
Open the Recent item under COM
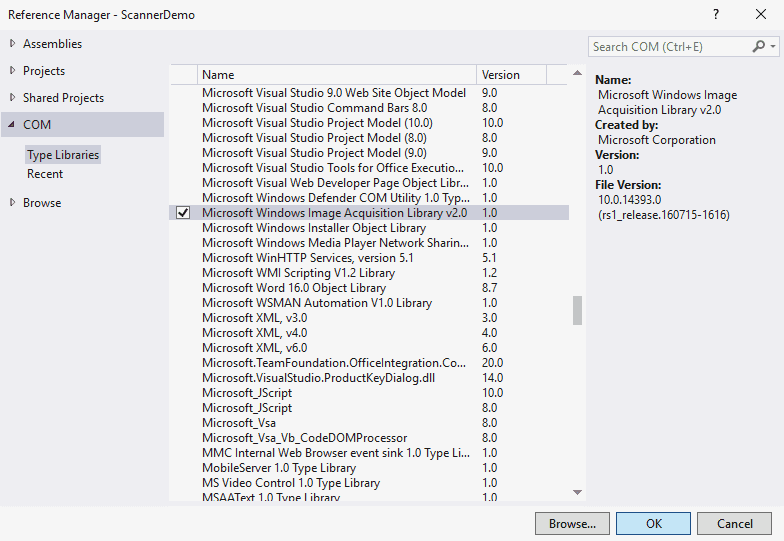[x=45, y=174]
